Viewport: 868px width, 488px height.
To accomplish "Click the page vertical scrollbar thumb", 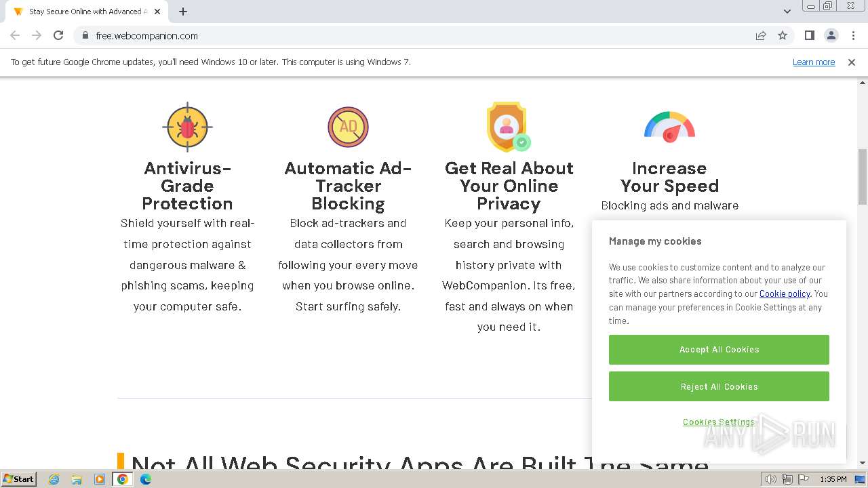I will [x=863, y=176].
